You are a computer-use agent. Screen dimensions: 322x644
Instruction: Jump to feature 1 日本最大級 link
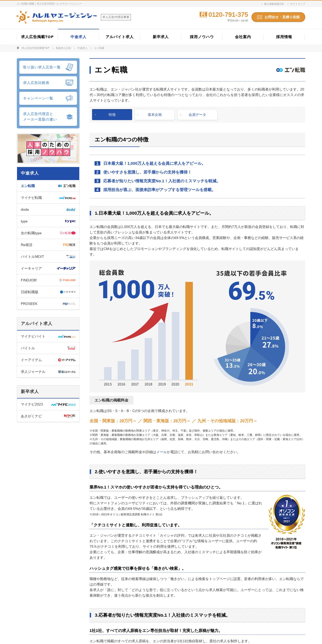pyautogui.click(x=154, y=164)
